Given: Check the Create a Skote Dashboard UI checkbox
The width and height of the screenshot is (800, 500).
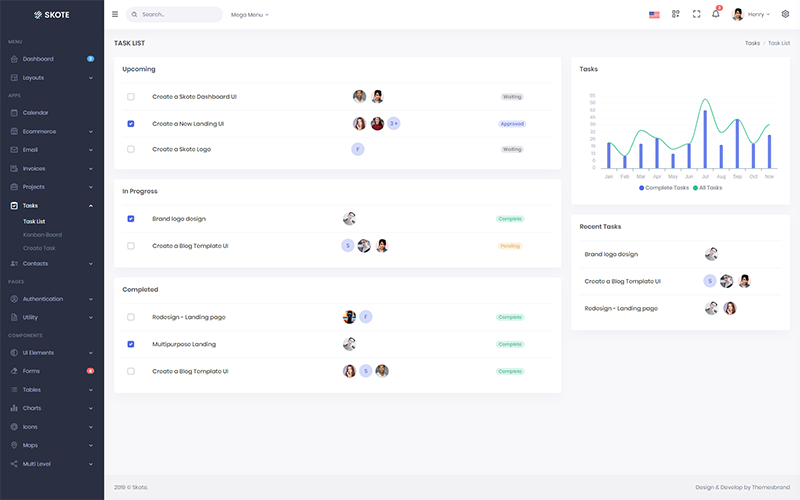Looking at the screenshot, I should click(131, 97).
